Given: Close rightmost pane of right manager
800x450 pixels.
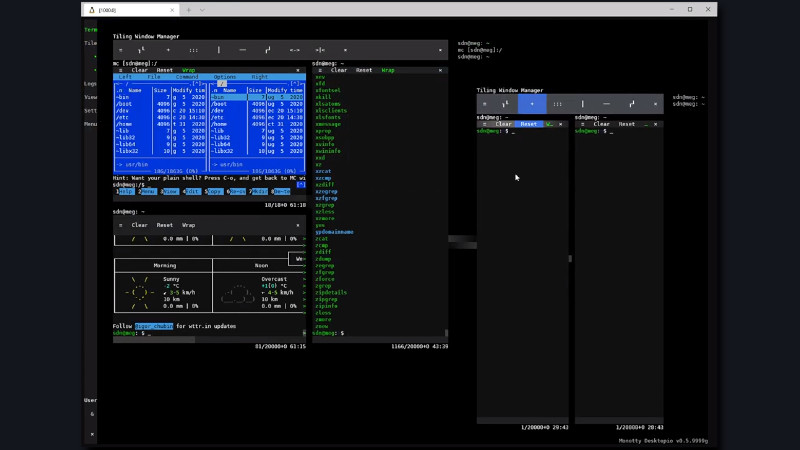Looking at the screenshot, I should 656,124.
